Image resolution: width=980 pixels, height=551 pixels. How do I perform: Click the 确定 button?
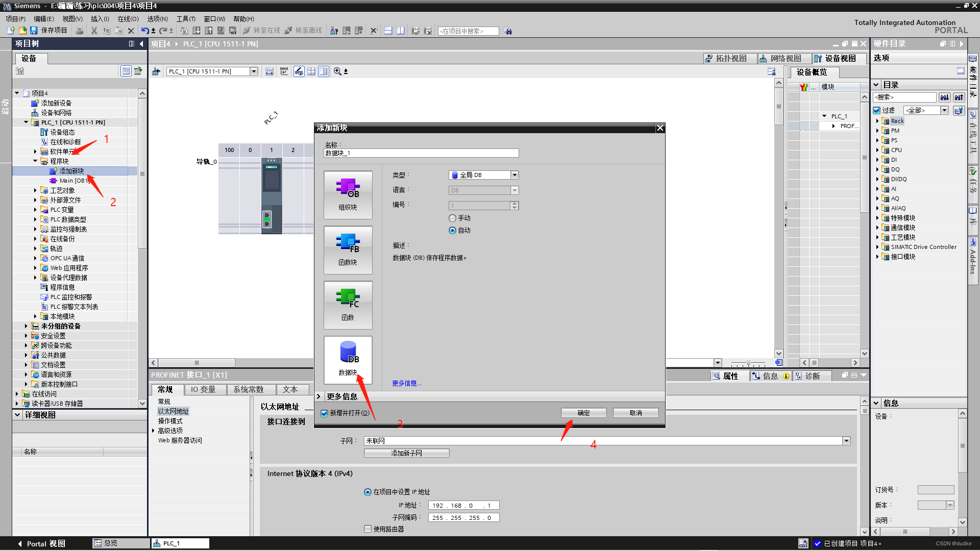point(583,413)
